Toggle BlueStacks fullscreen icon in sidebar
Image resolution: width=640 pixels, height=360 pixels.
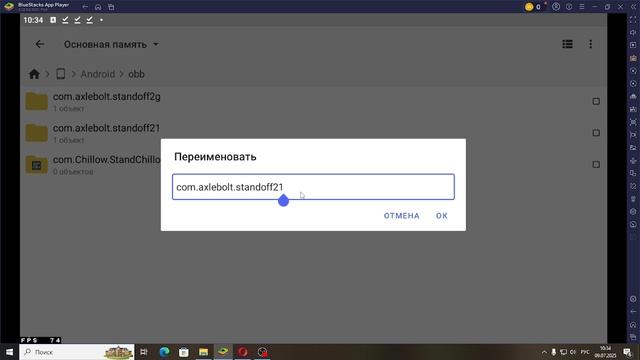(x=633, y=20)
